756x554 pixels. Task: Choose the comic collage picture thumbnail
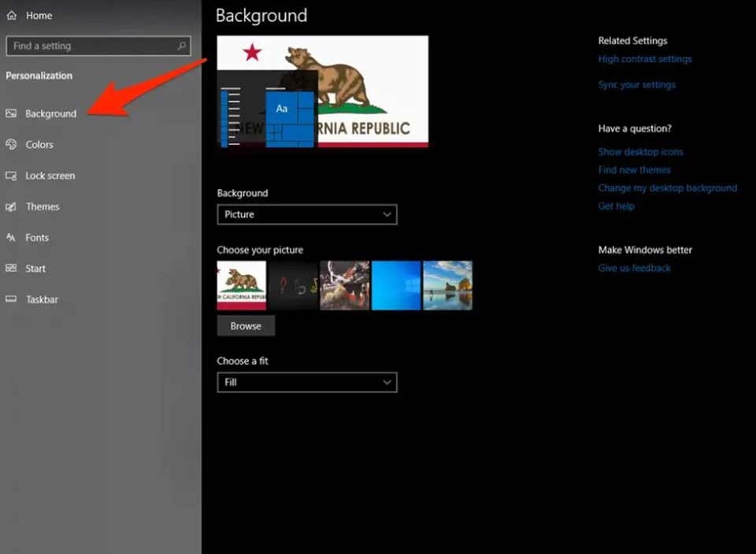click(x=345, y=285)
